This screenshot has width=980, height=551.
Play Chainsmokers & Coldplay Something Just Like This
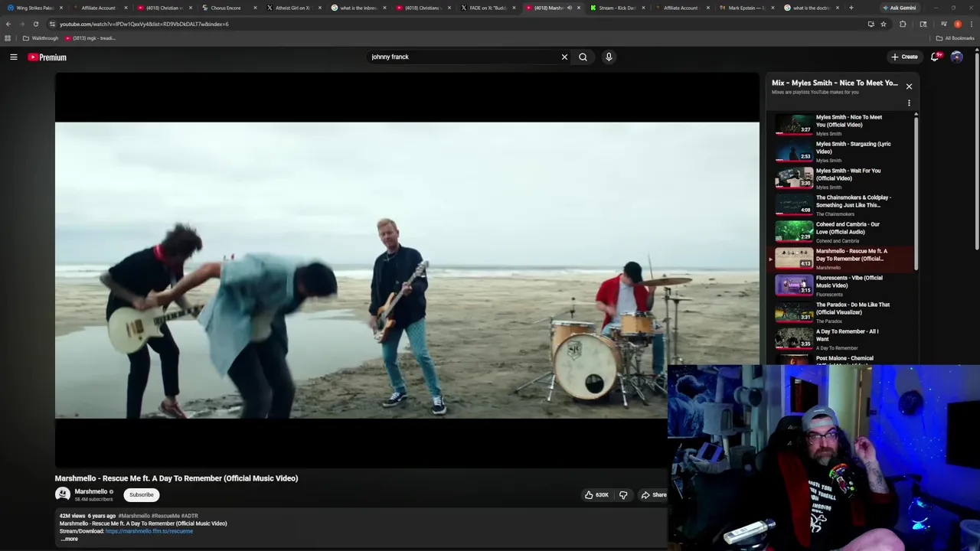(842, 205)
